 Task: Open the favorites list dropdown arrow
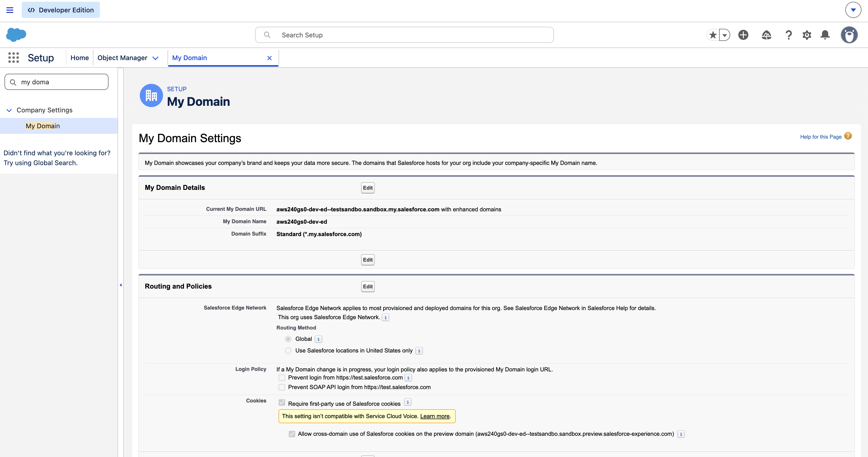pyautogui.click(x=724, y=35)
